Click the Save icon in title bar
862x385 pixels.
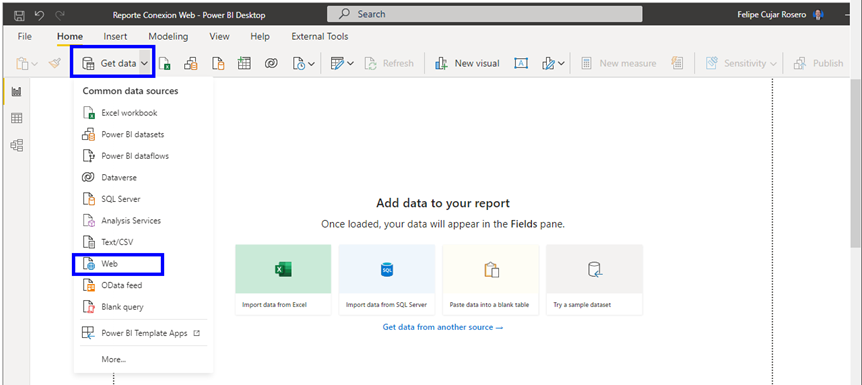click(19, 15)
